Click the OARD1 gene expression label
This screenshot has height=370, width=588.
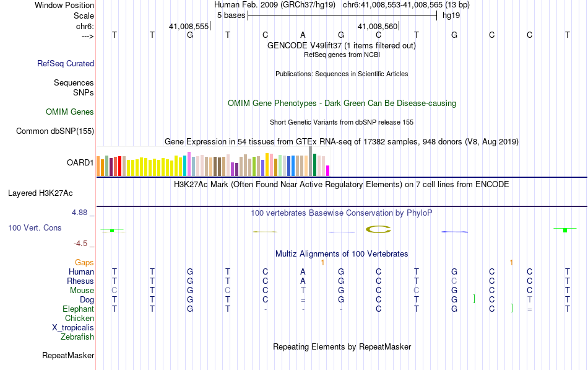(x=80, y=162)
